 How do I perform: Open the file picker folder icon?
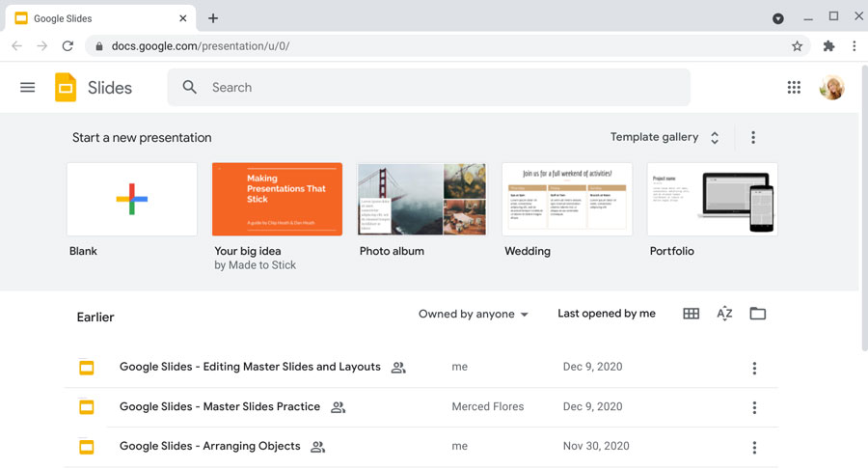[x=758, y=314]
